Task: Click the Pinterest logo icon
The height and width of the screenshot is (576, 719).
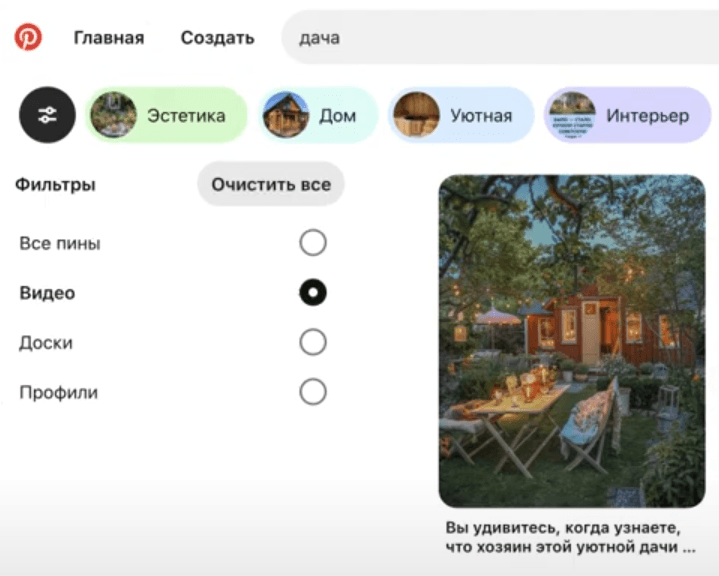Action: point(28,37)
